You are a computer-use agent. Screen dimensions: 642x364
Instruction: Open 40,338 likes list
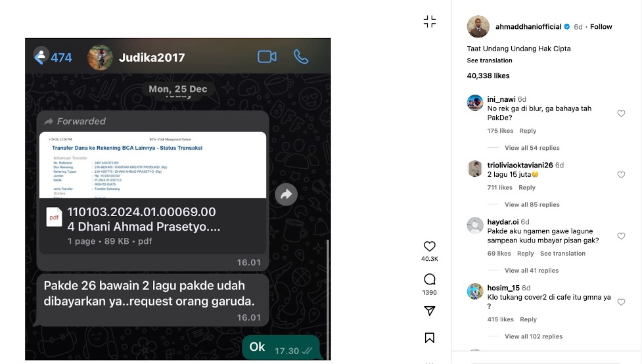[488, 76]
